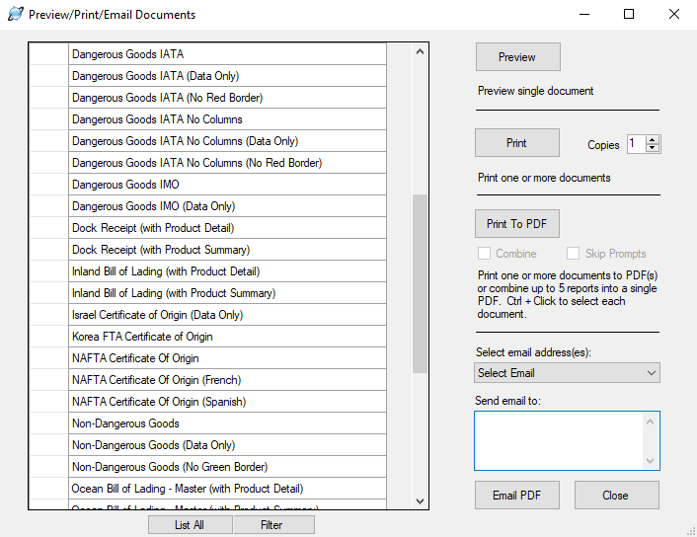Click the Print button
The width and height of the screenshot is (697, 537).
(x=517, y=143)
